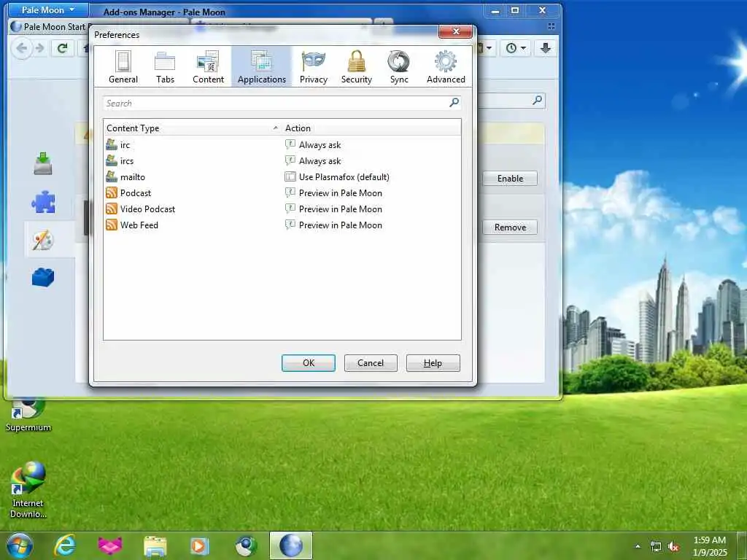The height and width of the screenshot is (560, 747).
Task: Click the taskbar clock showing 1:59 AM
Action: 709,546
